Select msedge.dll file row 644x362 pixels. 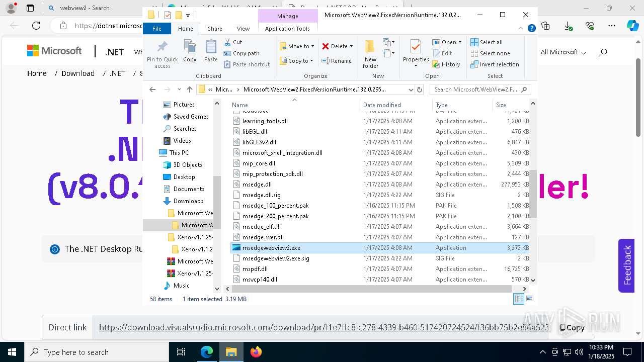coord(380,185)
